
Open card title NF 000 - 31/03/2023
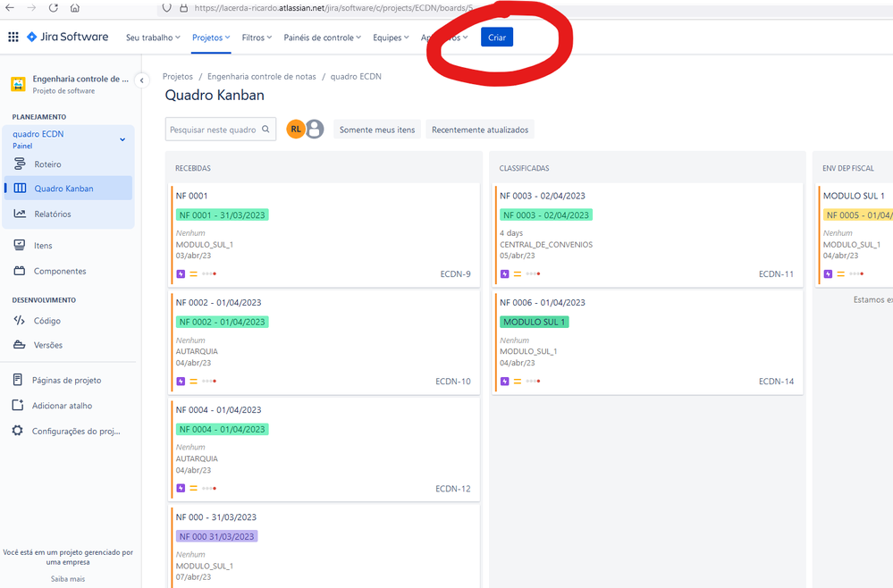tap(216, 517)
